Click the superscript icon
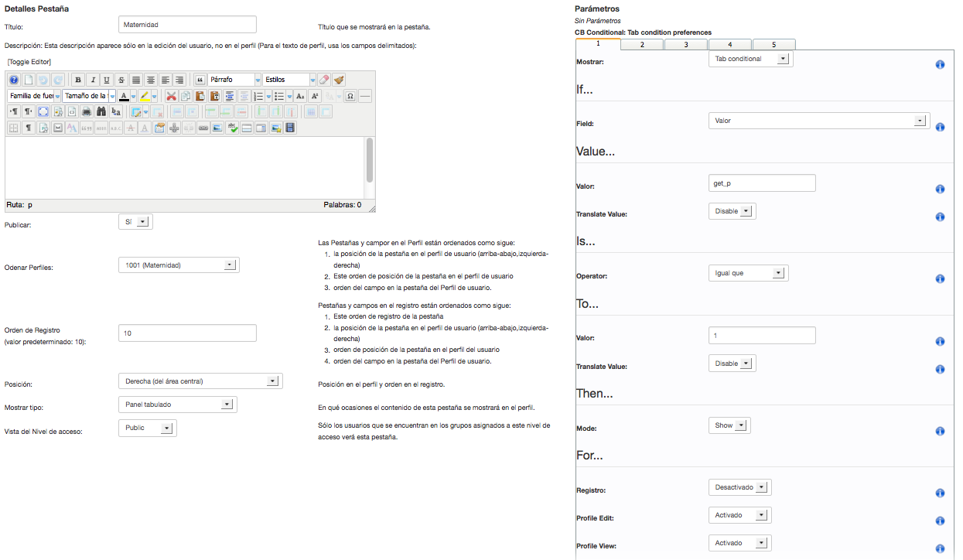This screenshot has width=963, height=560. pyautogui.click(x=315, y=97)
